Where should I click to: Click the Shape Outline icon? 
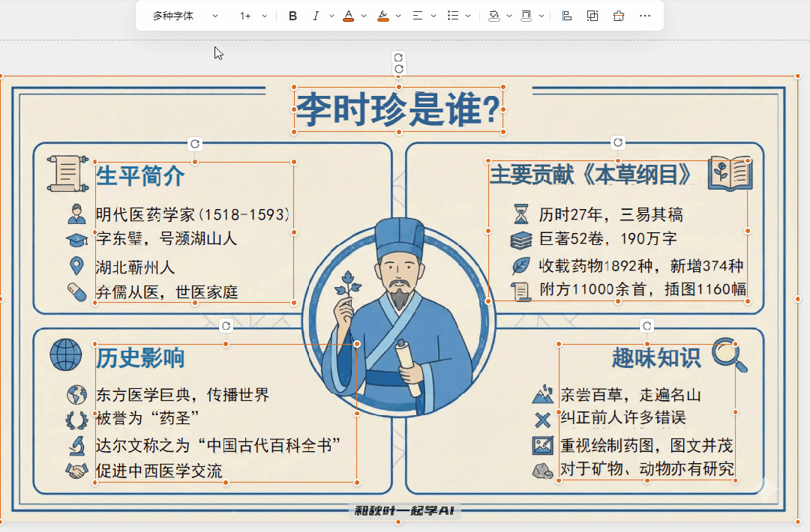(527, 15)
